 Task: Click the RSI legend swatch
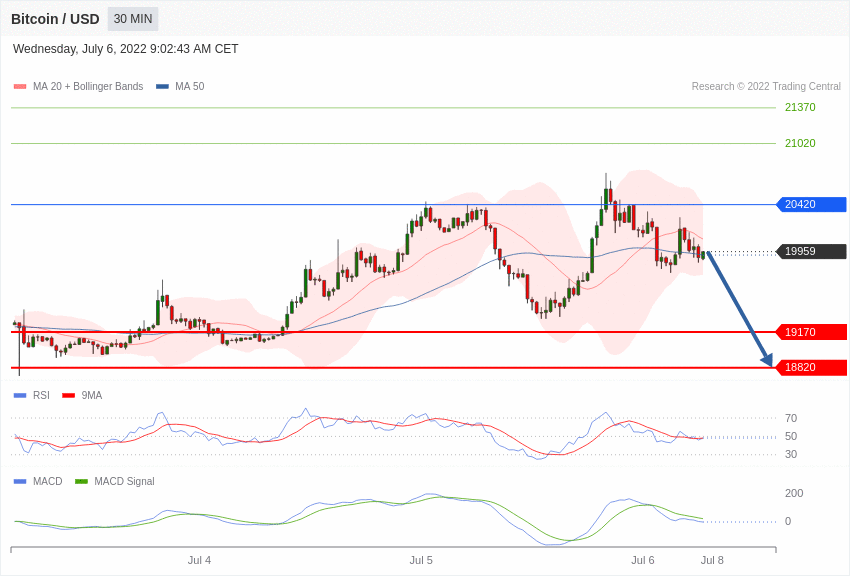(20, 396)
